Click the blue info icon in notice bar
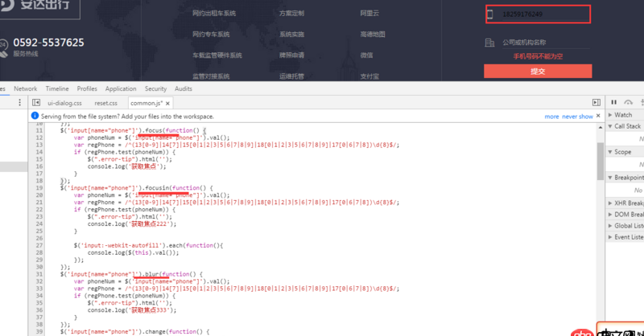Screen dimensions: 644x336 coord(35,117)
